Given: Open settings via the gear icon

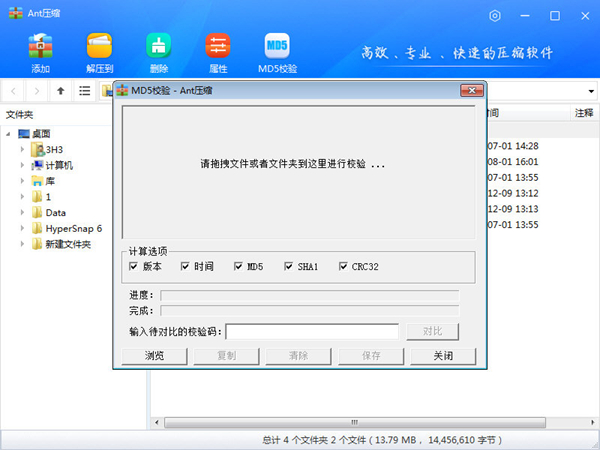Looking at the screenshot, I should coord(496,16).
